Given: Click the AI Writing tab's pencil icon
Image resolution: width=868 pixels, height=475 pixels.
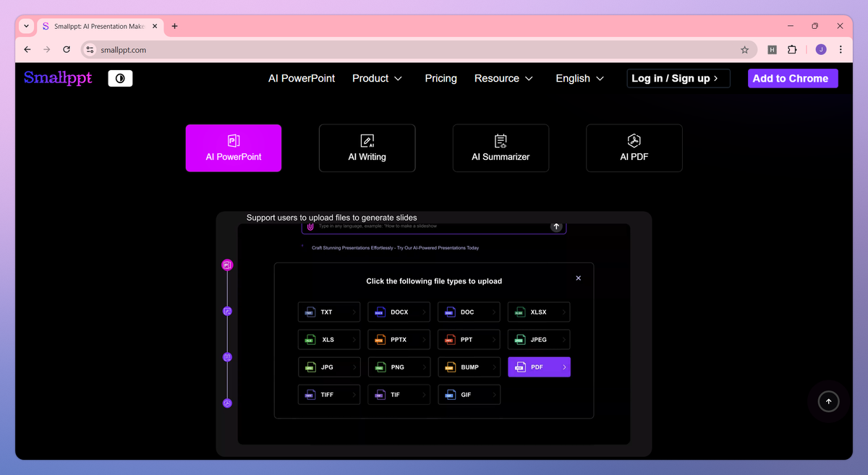Looking at the screenshot, I should pos(367,141).
